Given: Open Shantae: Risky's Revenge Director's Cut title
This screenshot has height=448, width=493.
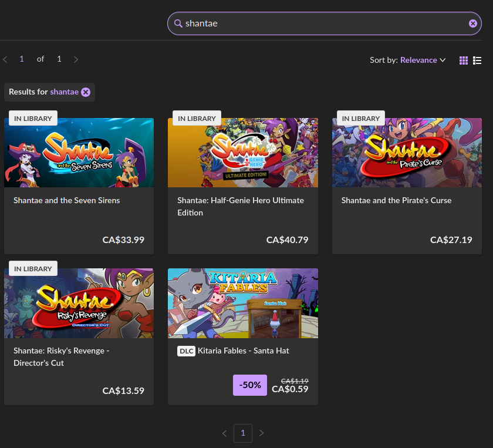Looking at the screenshot, I should 62,356.
